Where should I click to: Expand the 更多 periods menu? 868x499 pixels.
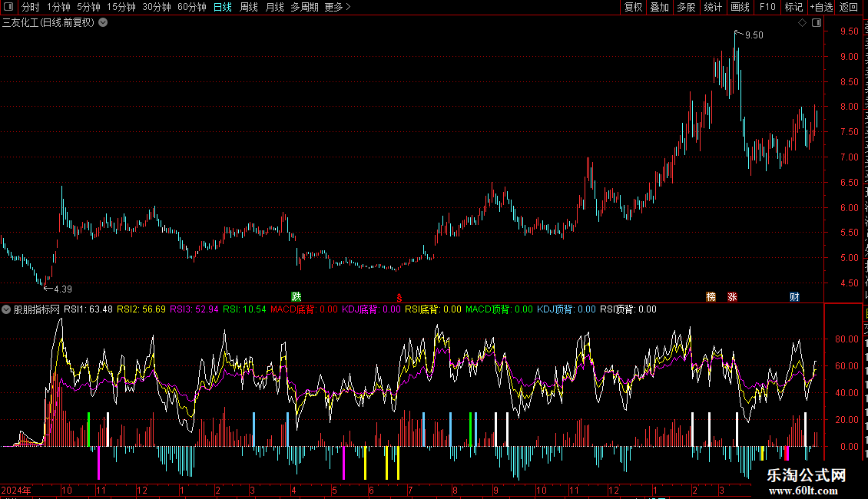tap(337, 7)
